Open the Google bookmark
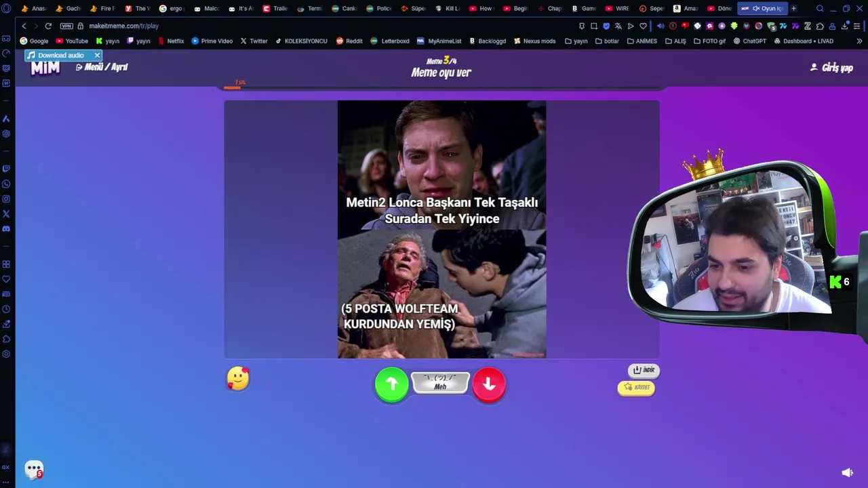The width and height of the screenshot is (868, 488). pos(34,41)
